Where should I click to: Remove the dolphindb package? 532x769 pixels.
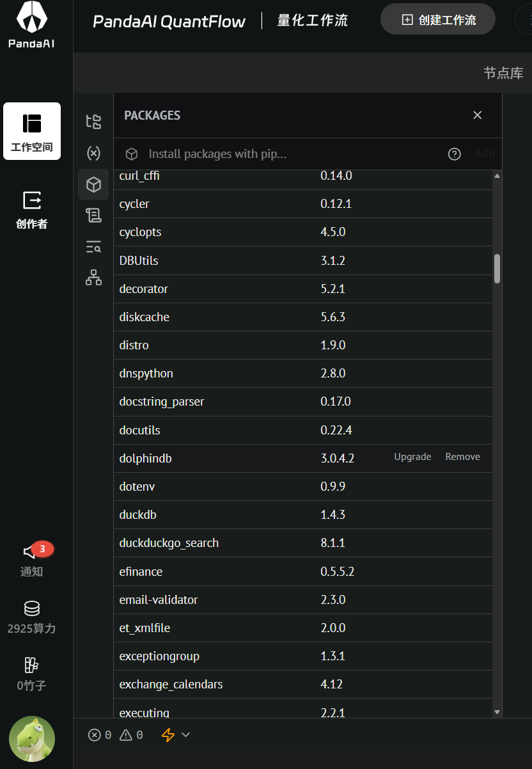(x=462, y=457)
